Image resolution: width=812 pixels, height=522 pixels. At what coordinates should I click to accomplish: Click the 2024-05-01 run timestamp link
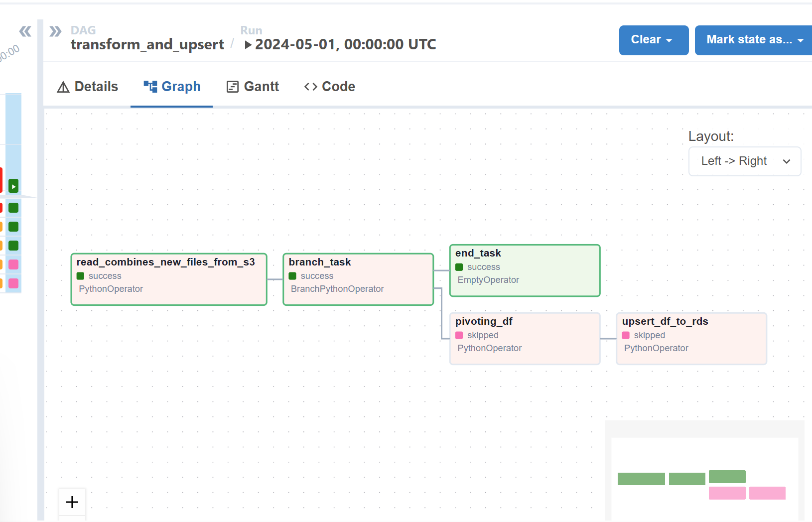click(x=345, y=44)
